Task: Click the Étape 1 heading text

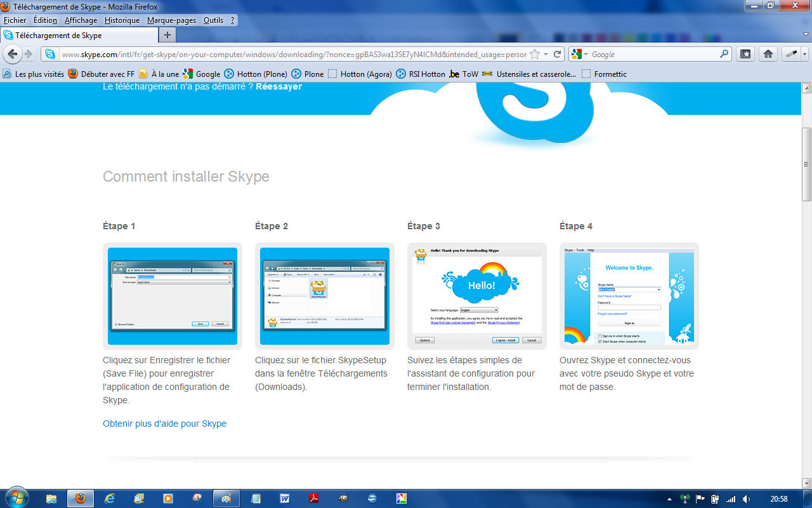Action: pyautogui.click(x=119, y=226)
